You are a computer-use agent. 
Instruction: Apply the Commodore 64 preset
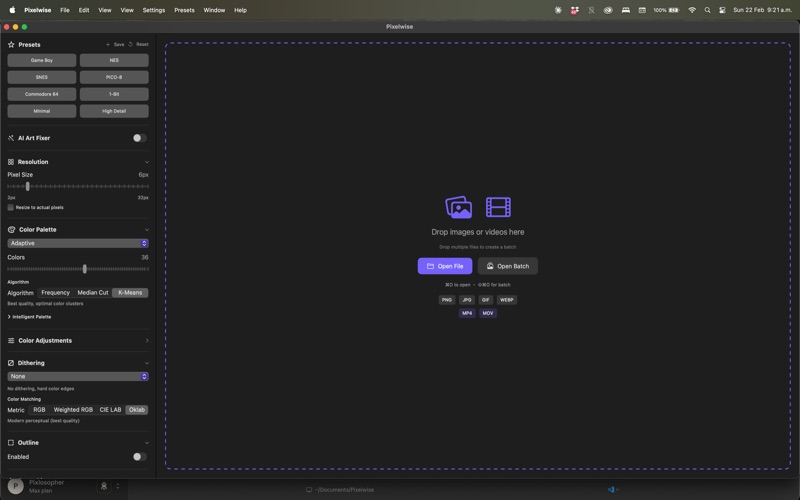tap(42, 94)
